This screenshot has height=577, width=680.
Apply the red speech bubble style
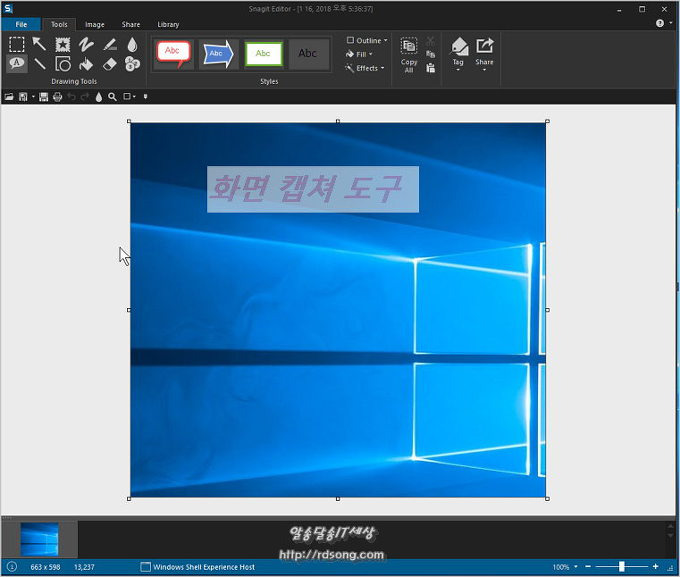[174, 54]
